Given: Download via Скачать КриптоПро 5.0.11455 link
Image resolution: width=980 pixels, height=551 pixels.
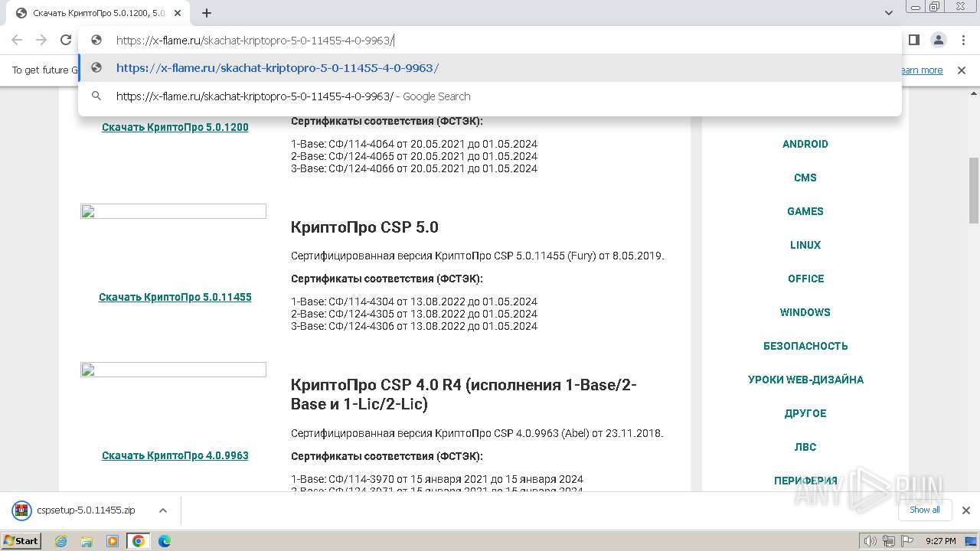Looking at the screenshot, I should tap(175, 297).
